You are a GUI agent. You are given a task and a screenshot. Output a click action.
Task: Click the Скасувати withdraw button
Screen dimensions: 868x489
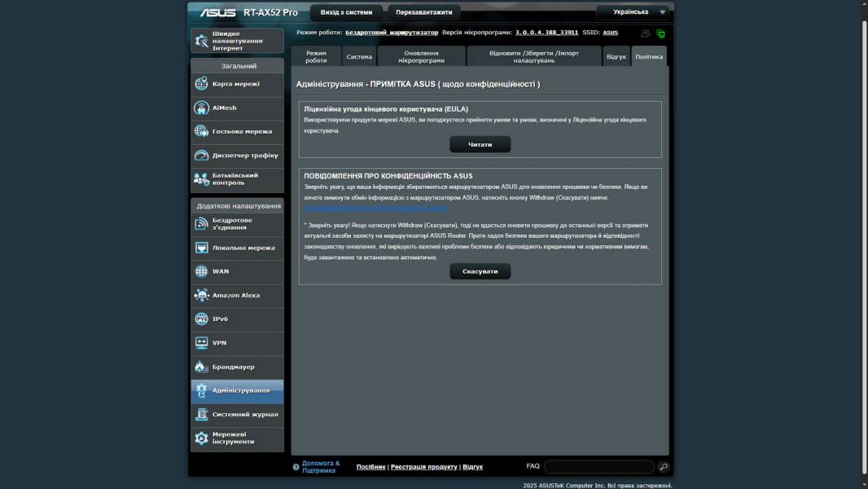[x=480, y=271]
